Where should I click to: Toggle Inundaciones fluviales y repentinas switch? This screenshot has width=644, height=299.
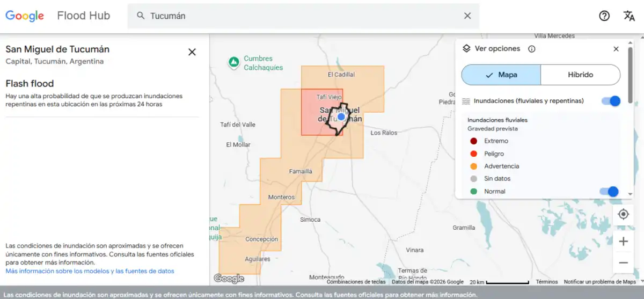(611, 101)
